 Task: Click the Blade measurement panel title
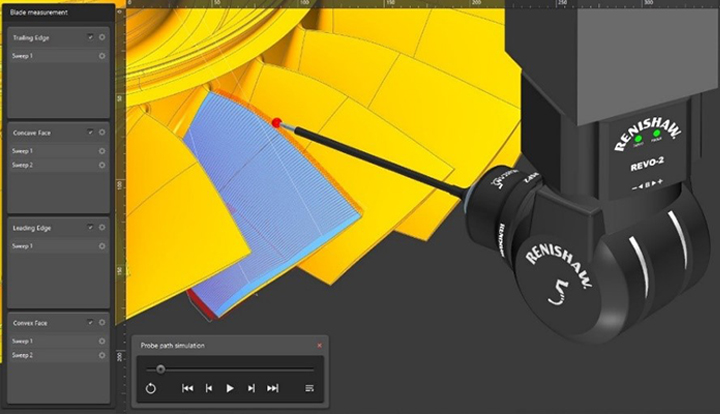pos(39,12)
